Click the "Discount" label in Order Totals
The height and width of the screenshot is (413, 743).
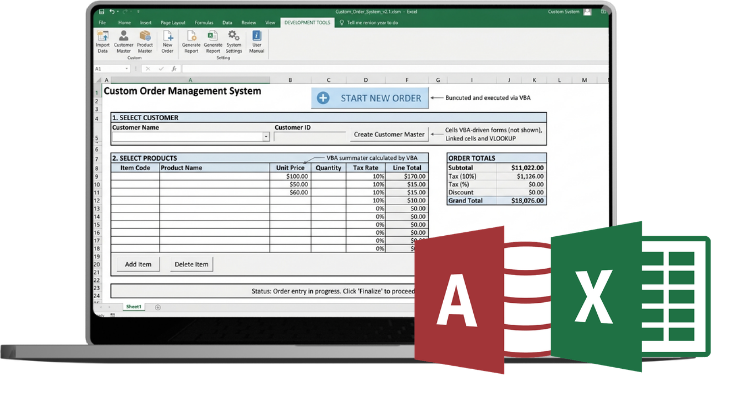point(461,192)
